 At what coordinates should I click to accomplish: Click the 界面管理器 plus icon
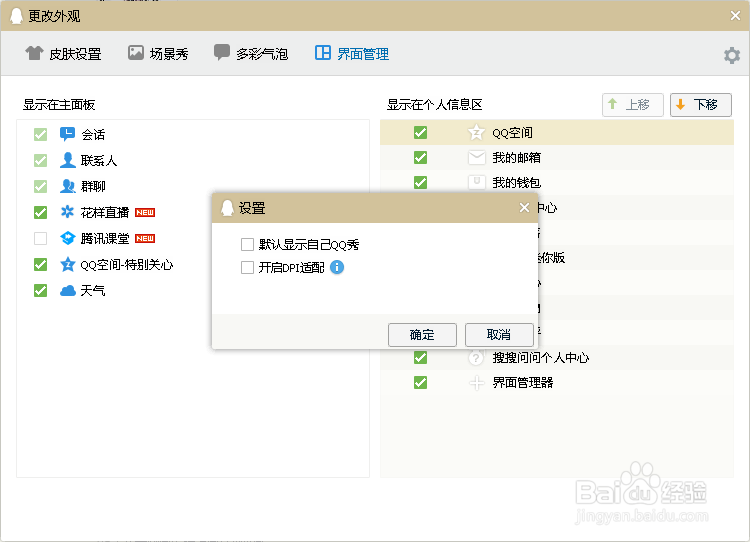476,383
